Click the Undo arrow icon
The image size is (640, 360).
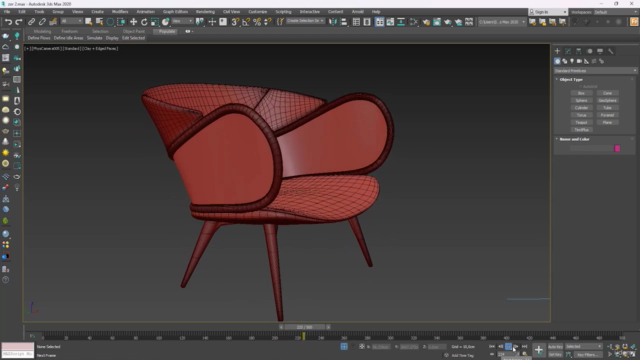[x=8, y=22]
